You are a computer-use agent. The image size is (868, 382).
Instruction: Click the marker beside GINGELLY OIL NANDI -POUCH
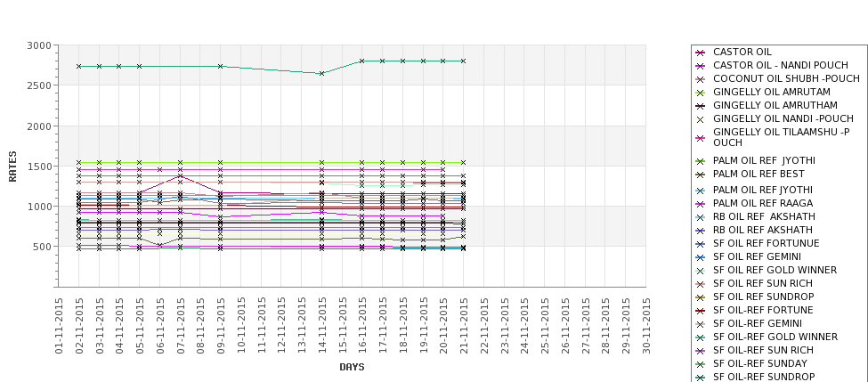(x=701, y=119)
